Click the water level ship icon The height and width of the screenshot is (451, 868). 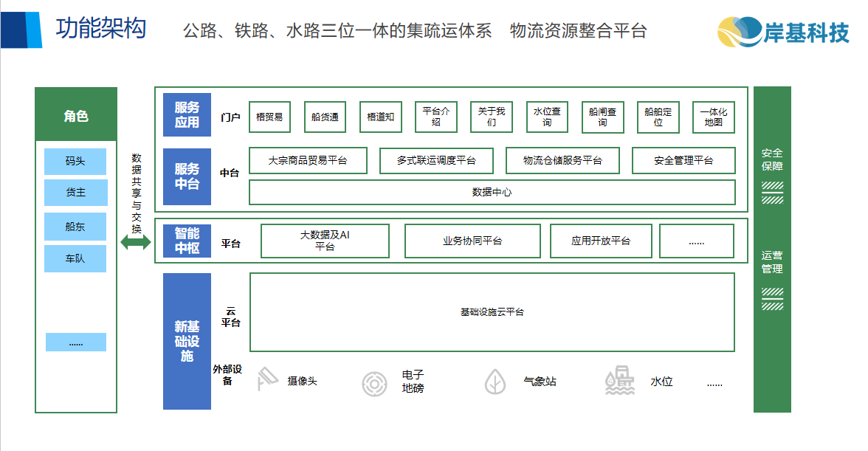(x=619, y=381)
